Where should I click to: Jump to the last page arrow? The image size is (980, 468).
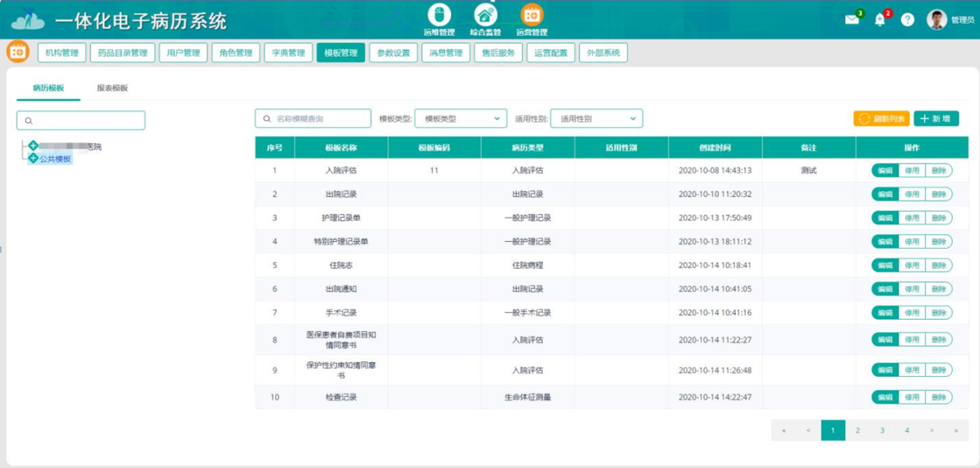pos(956,431)
